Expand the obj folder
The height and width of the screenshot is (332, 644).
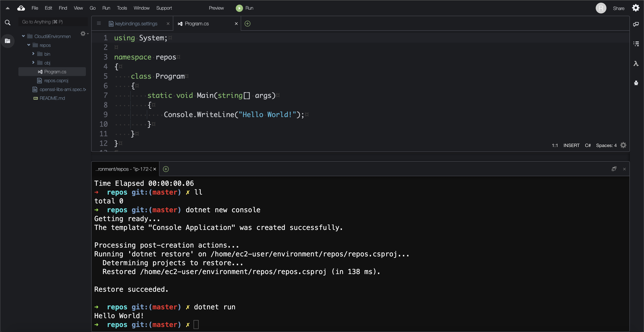click(x=33, y=63)
